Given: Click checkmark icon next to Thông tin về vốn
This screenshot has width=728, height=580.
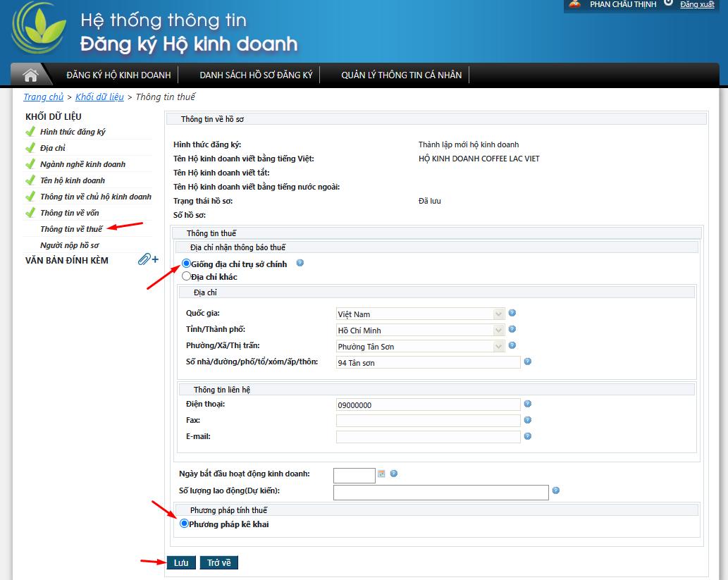Looking at the screenshot, I should (30, 213).
